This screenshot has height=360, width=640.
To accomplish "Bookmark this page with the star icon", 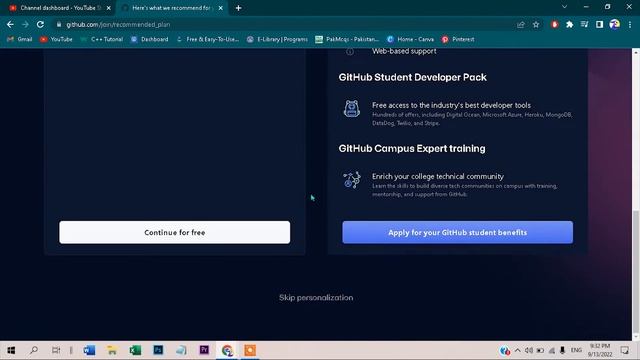I will pos(536,24).
